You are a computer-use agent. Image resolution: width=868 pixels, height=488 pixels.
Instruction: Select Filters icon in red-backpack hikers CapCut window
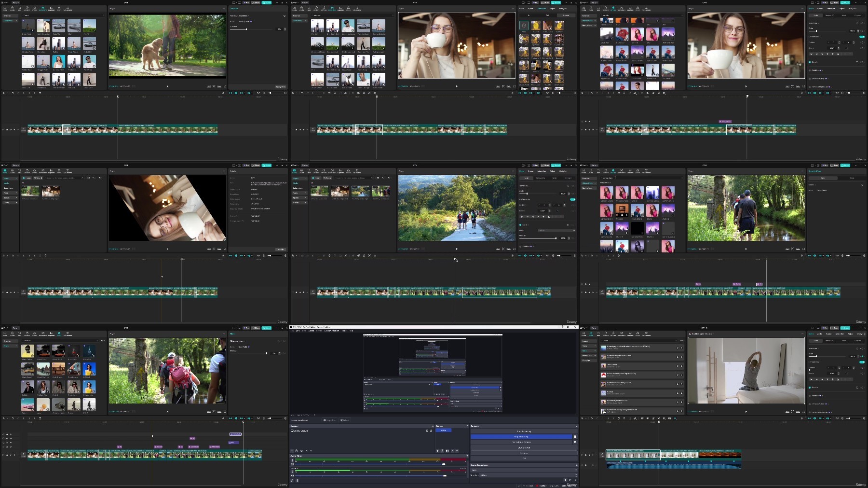click(x=59, y=334)
